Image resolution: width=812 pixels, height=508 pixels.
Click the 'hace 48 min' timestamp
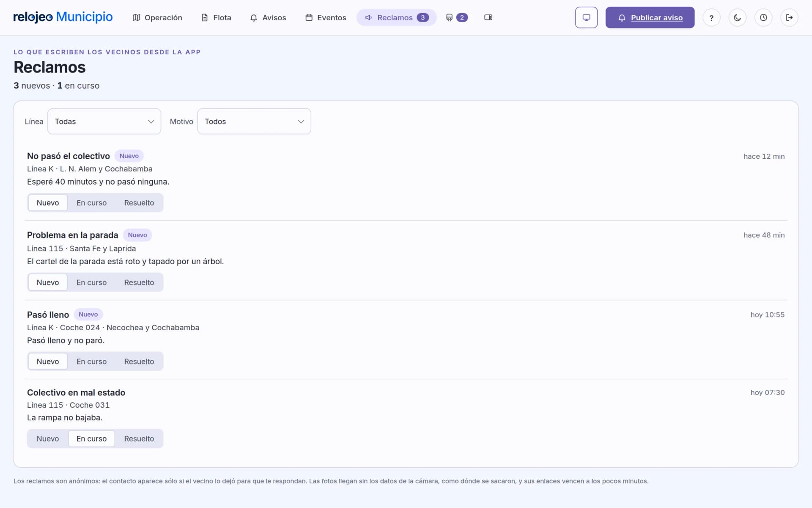click(x=764, y=235)
